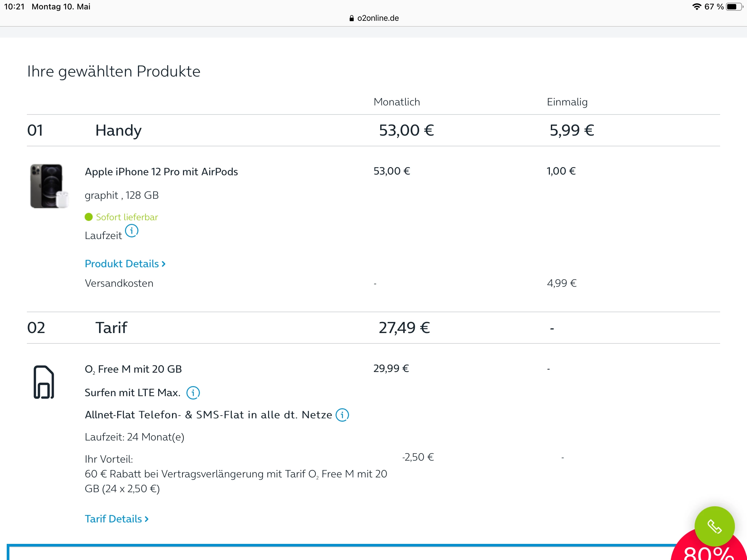Open the Produkt Details link
747x560 pixels.
(122, 264)
